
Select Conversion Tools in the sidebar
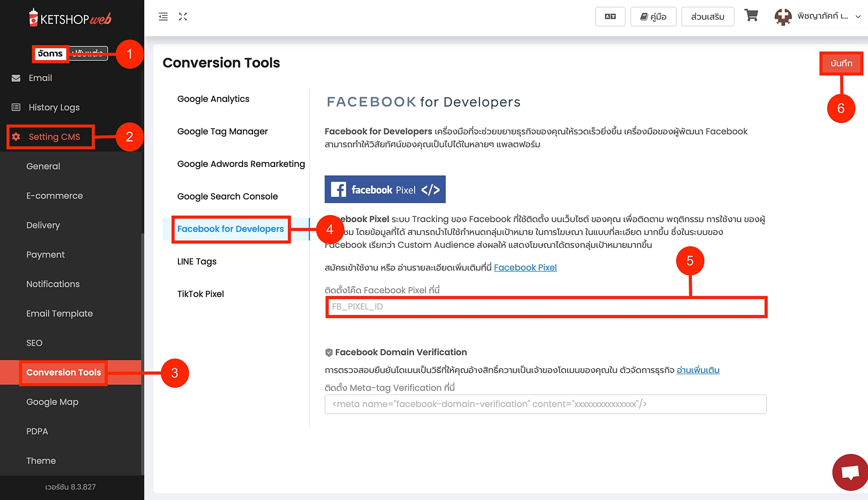click(x=63, y=373)
